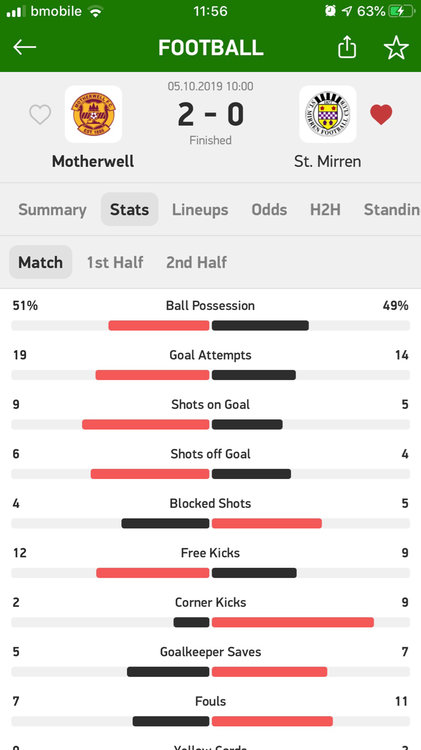The width and height of the screenshot is (421, 750).
Task: Tap the star favorite match icon
Action: 396,47
